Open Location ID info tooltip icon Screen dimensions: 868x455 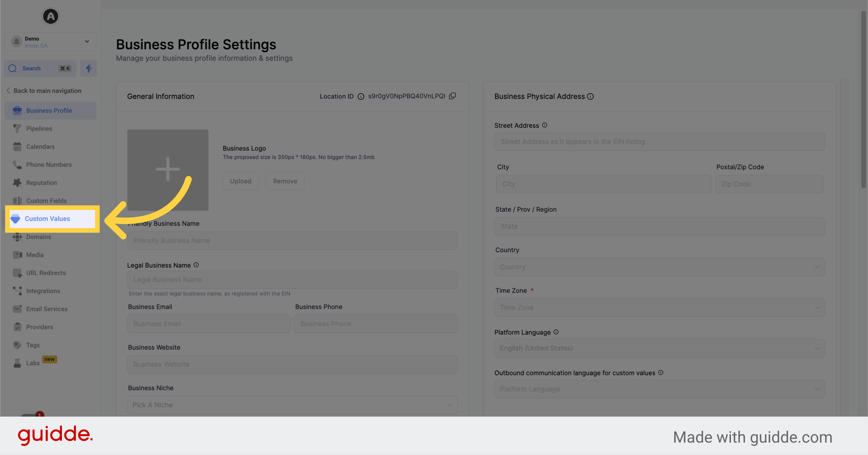coord(361,97)
